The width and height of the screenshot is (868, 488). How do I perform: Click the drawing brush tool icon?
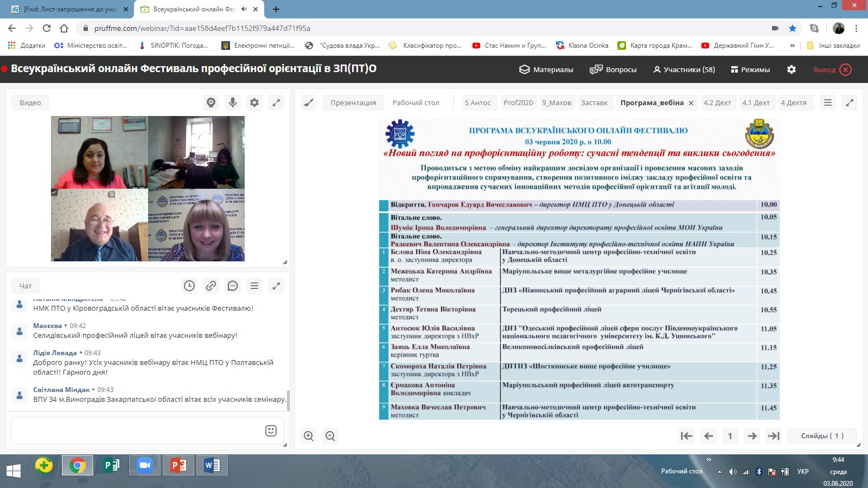pos(309,102)
